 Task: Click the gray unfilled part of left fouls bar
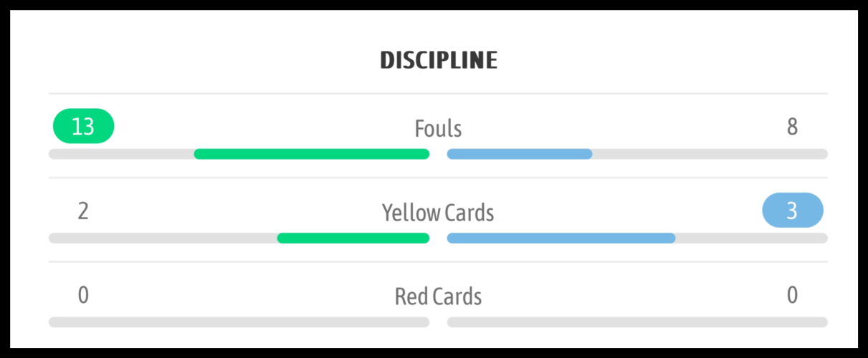click(121, 154)
